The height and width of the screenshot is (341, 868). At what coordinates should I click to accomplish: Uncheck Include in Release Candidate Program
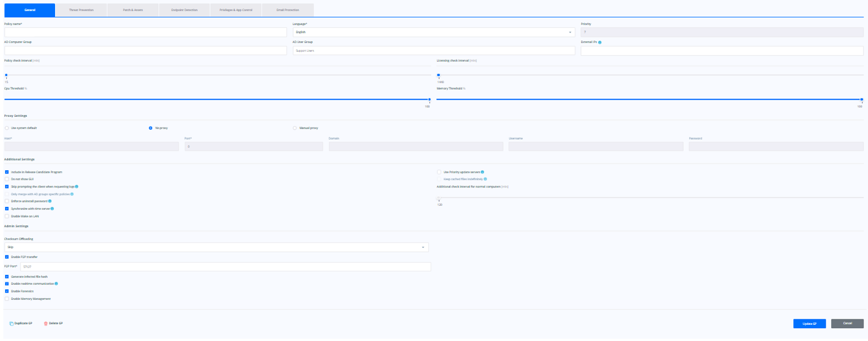coord(7,172)
